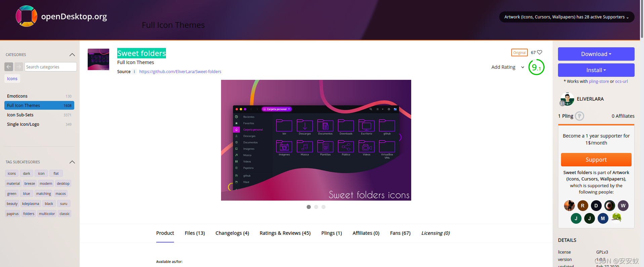
Task: Collapse the Tag Subcategories section
Action: pyautogui.click(x=72, y=162)
